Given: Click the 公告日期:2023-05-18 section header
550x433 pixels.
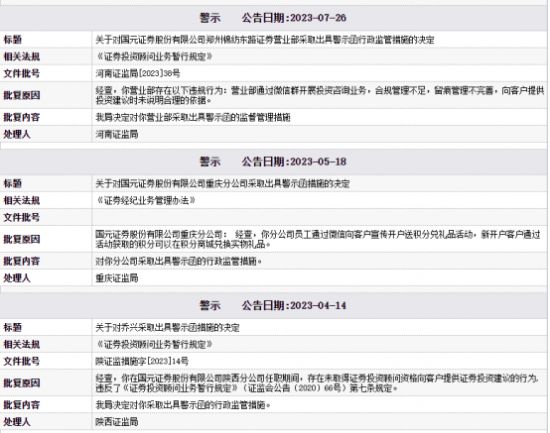Looking at the screenshot, I should (x=273, y=162).
